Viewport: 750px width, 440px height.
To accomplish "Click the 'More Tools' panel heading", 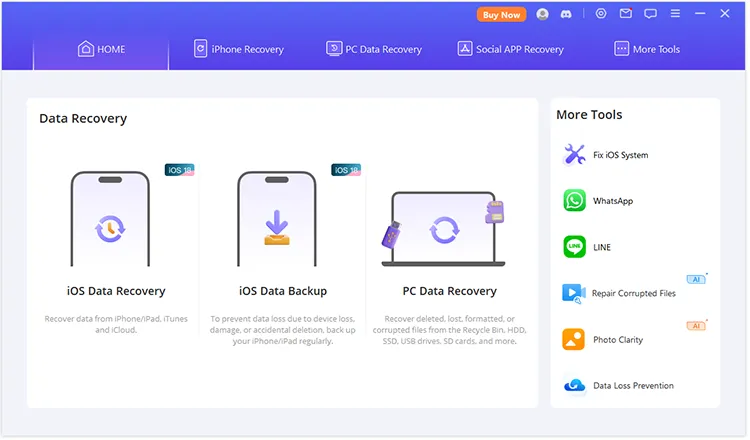I will pos(589,115).
